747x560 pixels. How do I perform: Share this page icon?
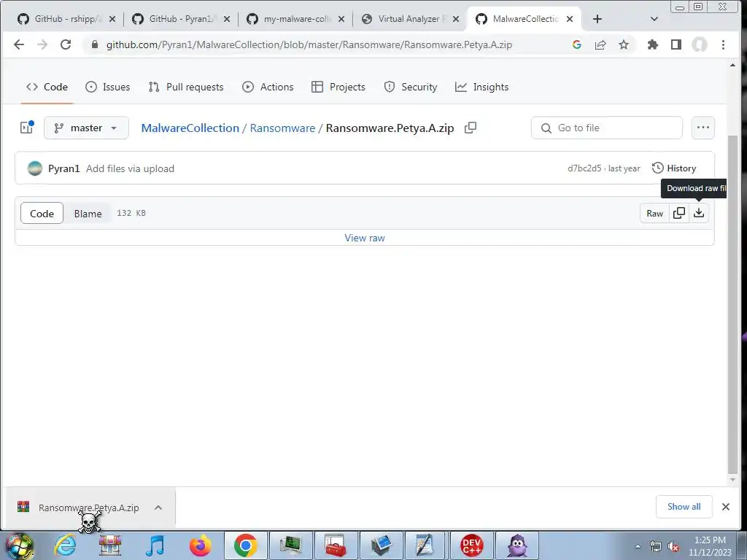[x=600, y=44]
